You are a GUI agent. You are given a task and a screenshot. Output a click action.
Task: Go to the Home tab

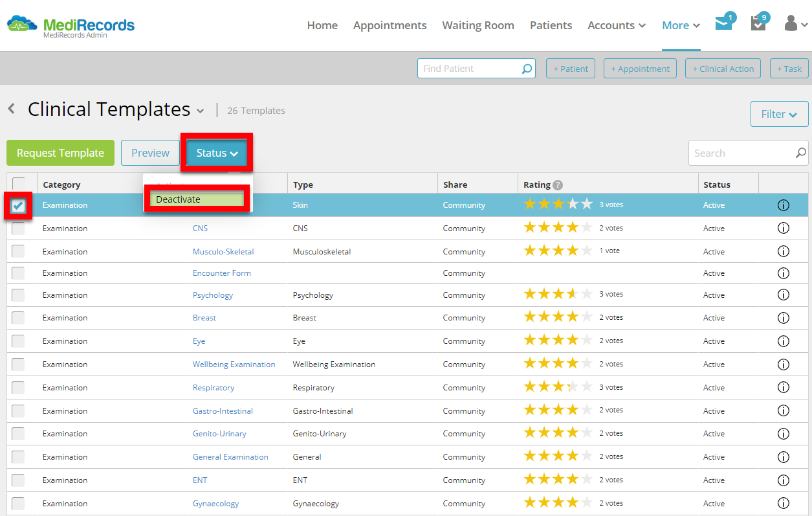point(322,25)
